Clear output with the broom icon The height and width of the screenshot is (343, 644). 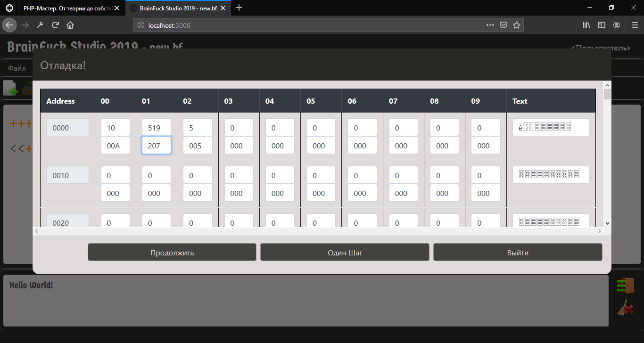click(x=625, y=308)
